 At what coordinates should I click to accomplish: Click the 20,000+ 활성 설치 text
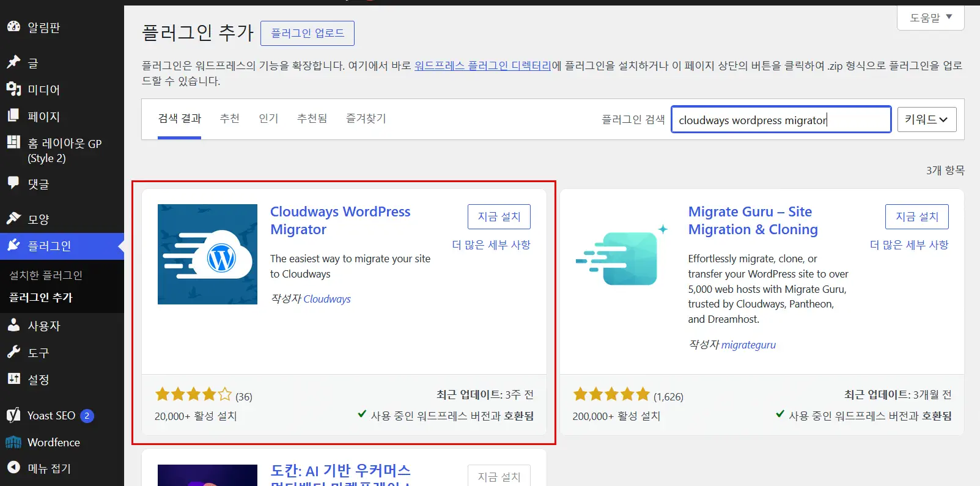[x=196, y=416]
